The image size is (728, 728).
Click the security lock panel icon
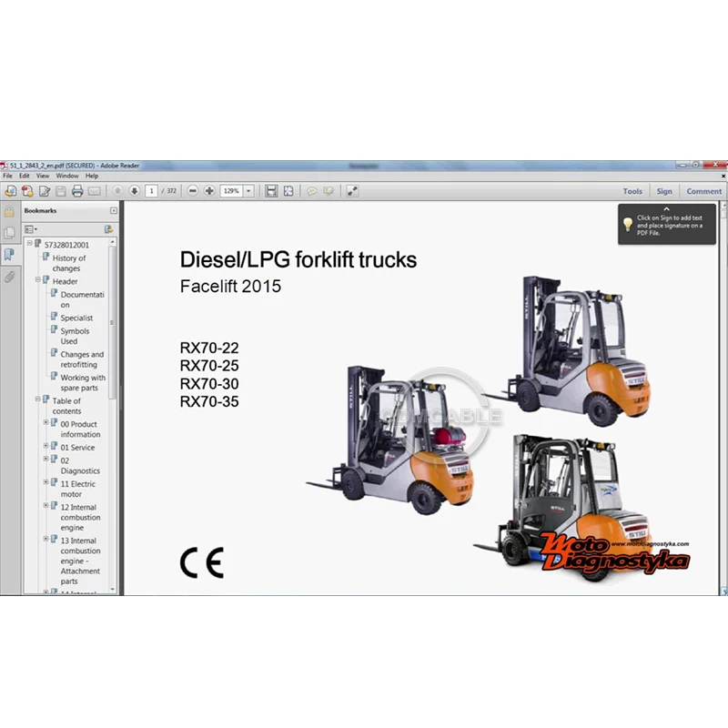9,212
